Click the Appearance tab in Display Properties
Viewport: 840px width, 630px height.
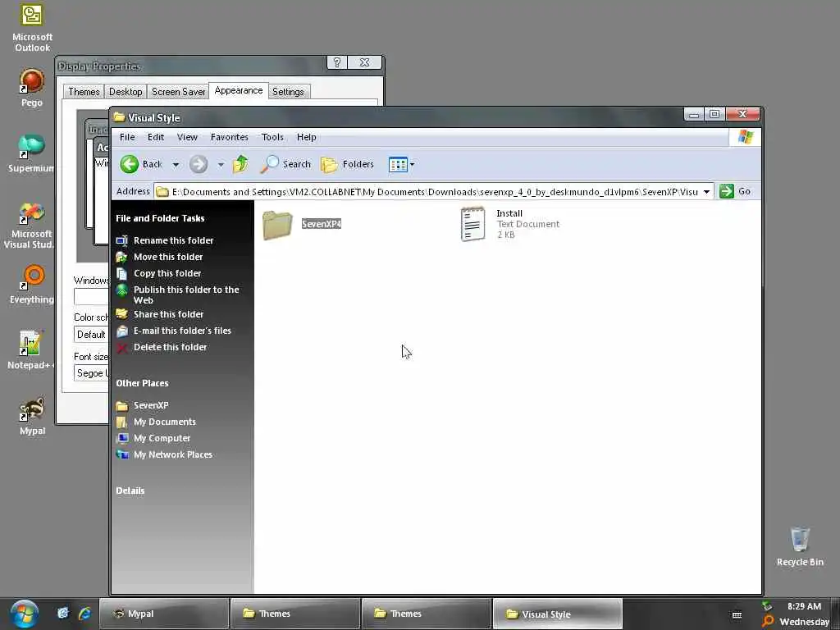[x=239, y=90]
